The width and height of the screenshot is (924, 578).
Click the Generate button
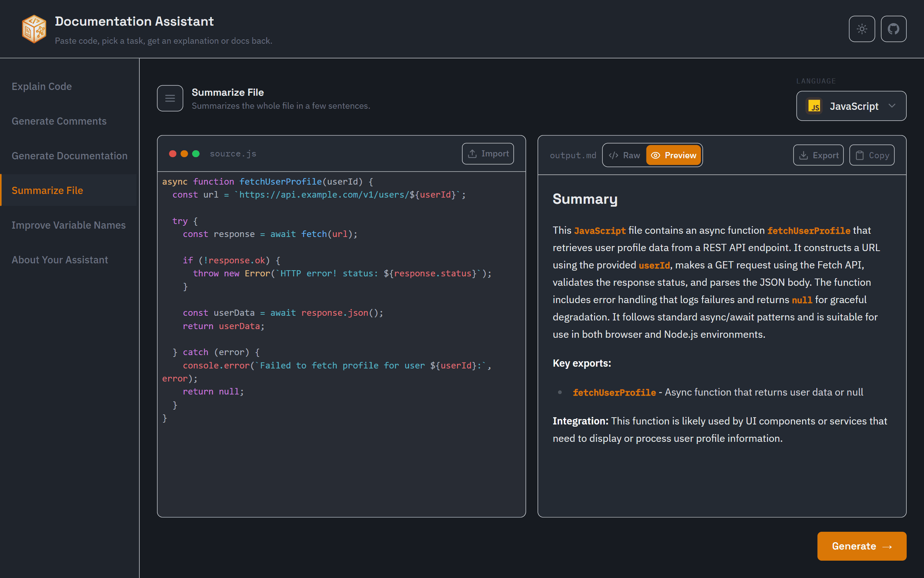click(862, 546)
